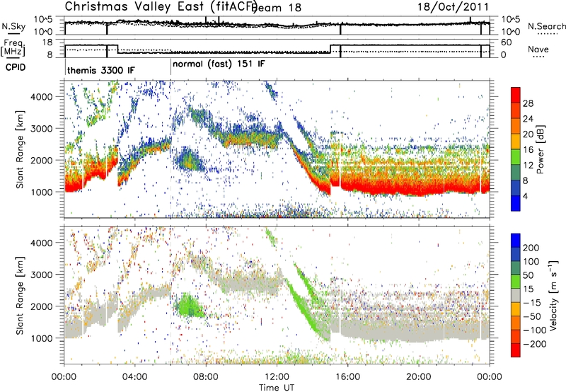Image resolution: width=566 pixels, height=392 pixels.
Task: Click 'normal (fast) 151 IF' CPID text
Action: pos(219,64)
